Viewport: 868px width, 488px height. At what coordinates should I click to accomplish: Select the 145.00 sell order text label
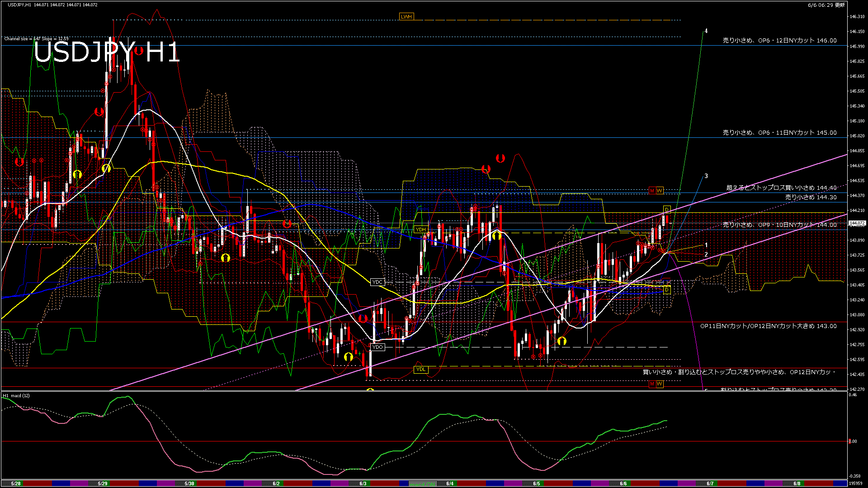coord(779,132)
